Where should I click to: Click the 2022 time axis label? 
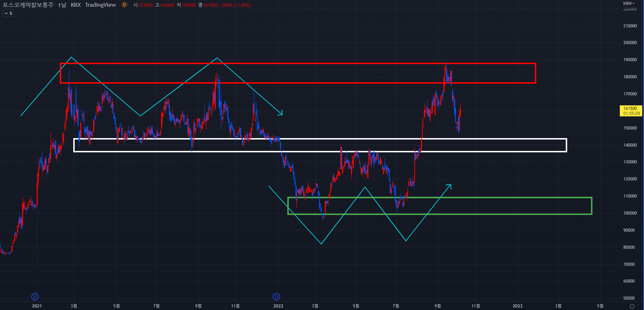(x=278, y=306)
